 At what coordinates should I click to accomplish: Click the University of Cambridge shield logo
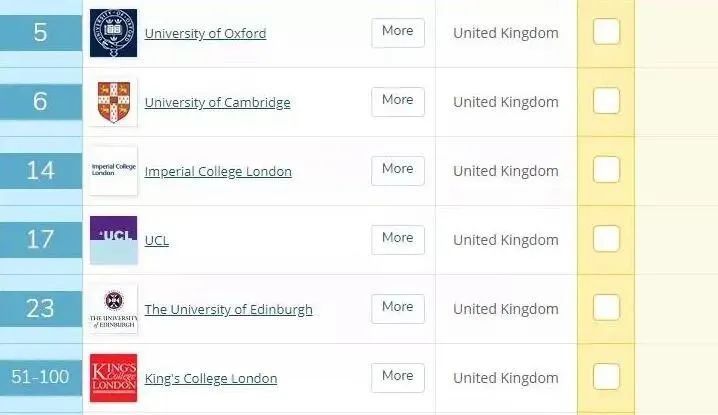(x=113, y=102)
